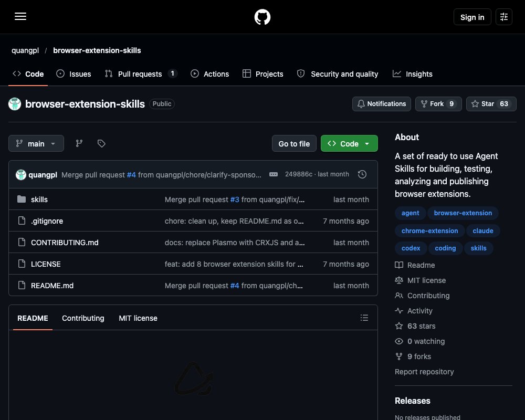Click the quangpl avatar in the commit bar

tap(21, 174)
